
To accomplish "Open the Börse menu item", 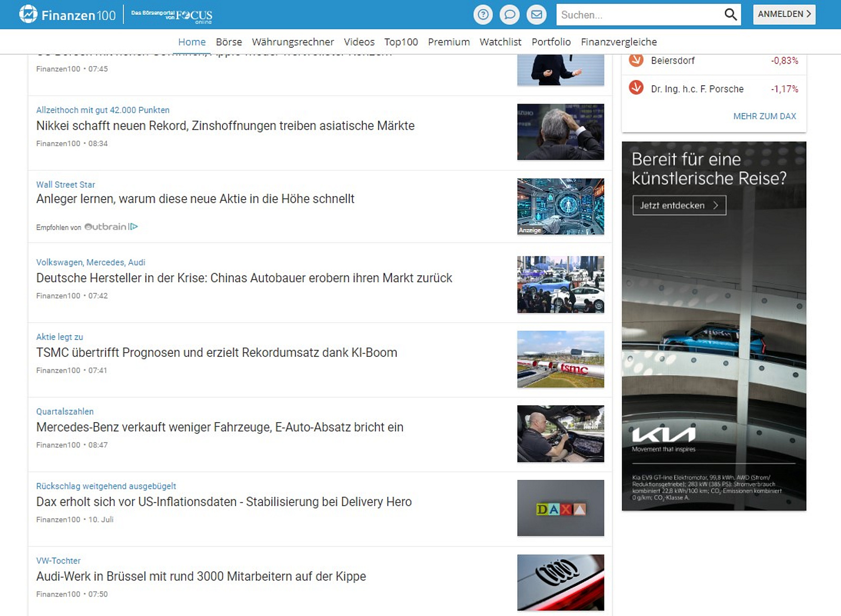I will [229, 42].
